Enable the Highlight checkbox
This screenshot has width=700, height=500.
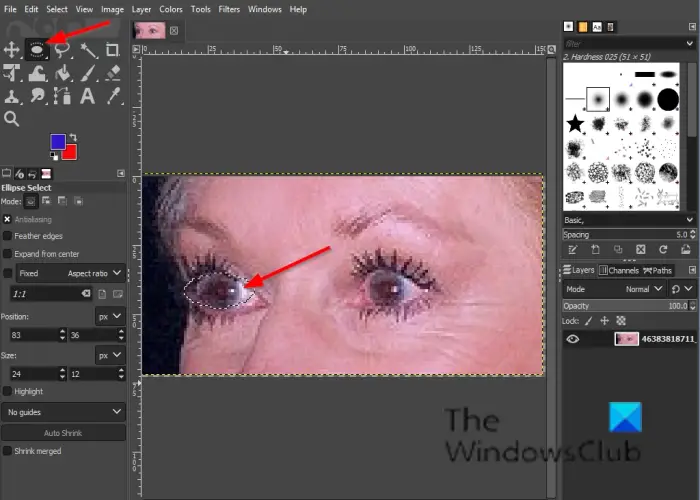7,391
